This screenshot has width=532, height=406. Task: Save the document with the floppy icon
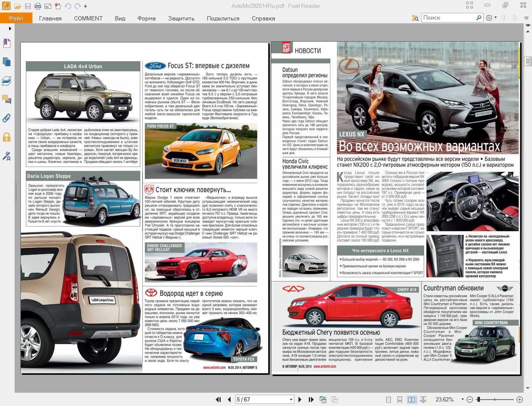27,6
